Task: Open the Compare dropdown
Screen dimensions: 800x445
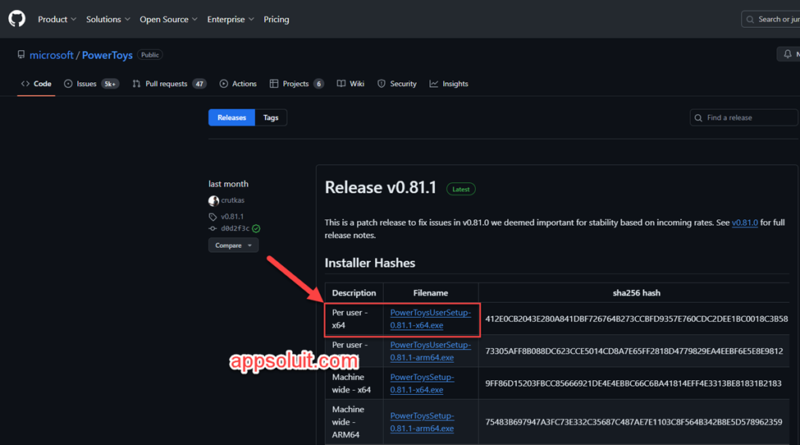Action: point(233,245)
